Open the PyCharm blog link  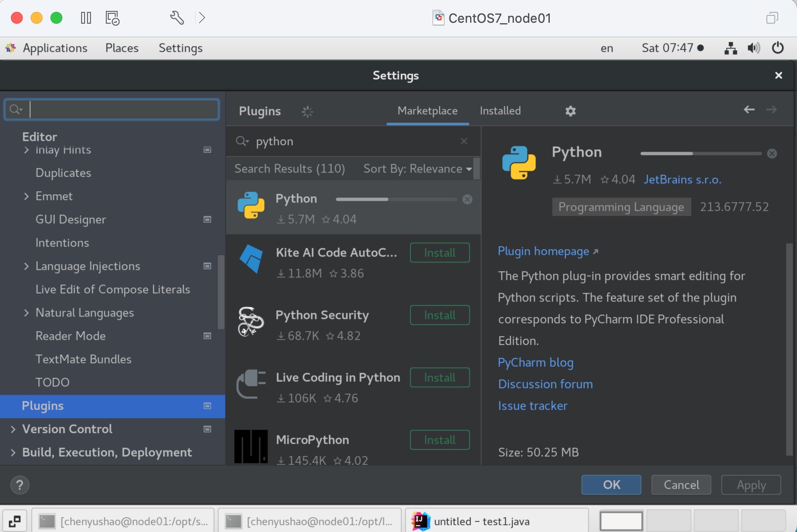[535, 362]
